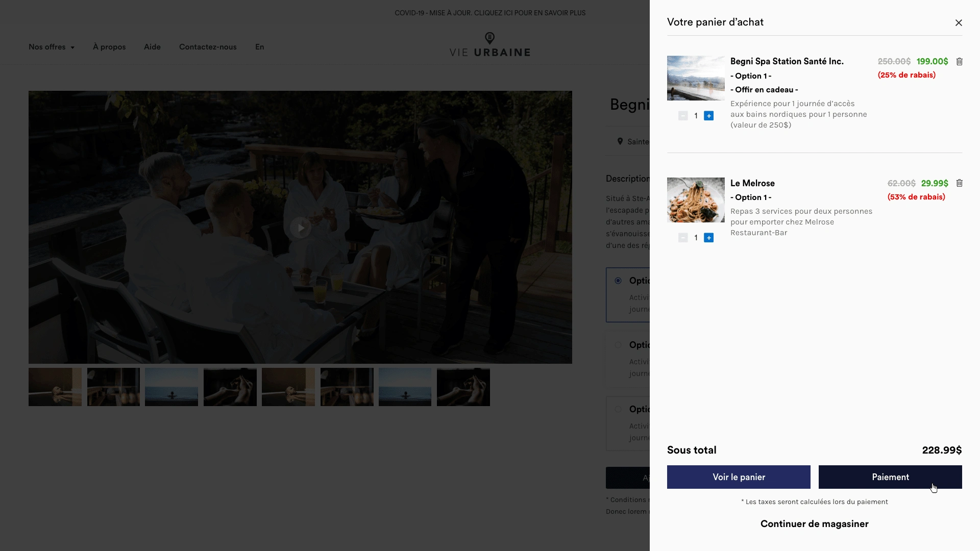Viewport: 980px width, 551px height.
Task: Click the 29.99$ discounted price
Action: pyautogui.click(x=935, y=183)
